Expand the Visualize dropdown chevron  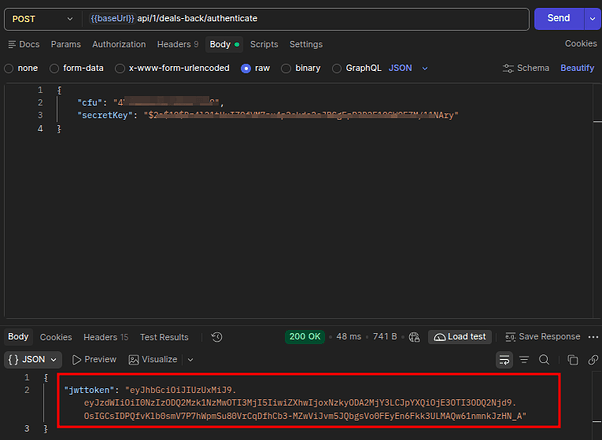190,360
